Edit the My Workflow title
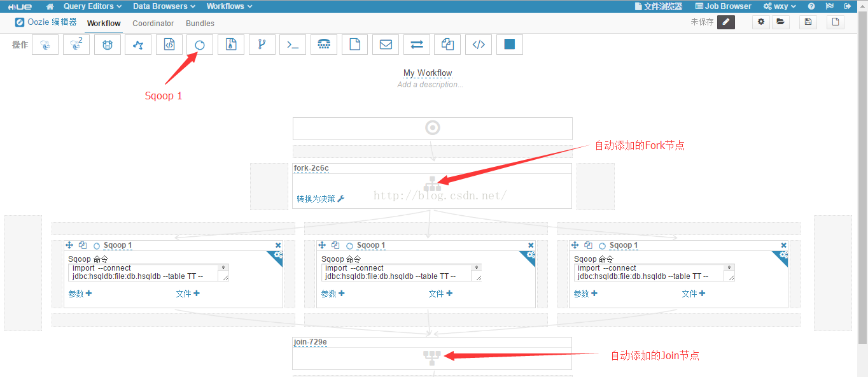The image size is (868, 377). point(428,73)
